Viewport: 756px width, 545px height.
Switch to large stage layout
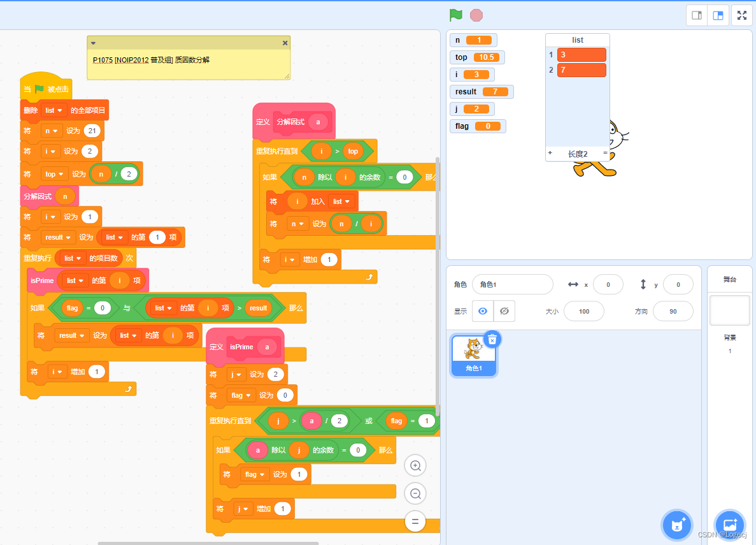[718, 15]
